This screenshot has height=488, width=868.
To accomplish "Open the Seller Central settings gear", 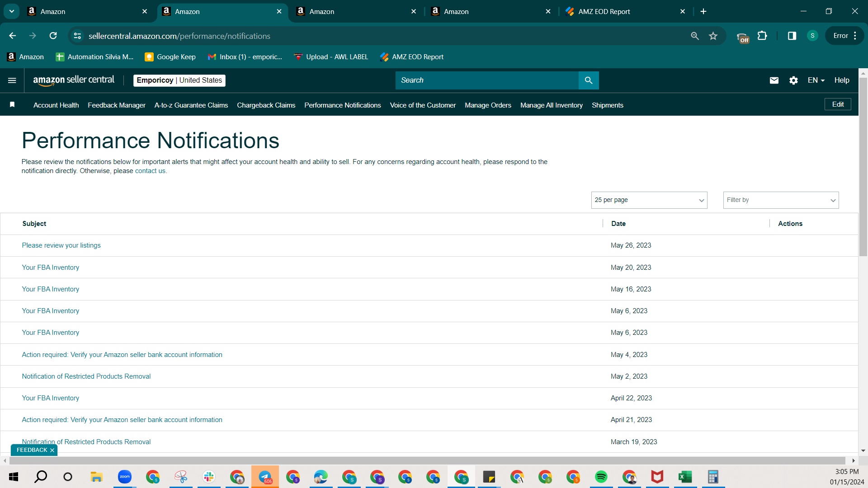I will [x=793, y=80].
